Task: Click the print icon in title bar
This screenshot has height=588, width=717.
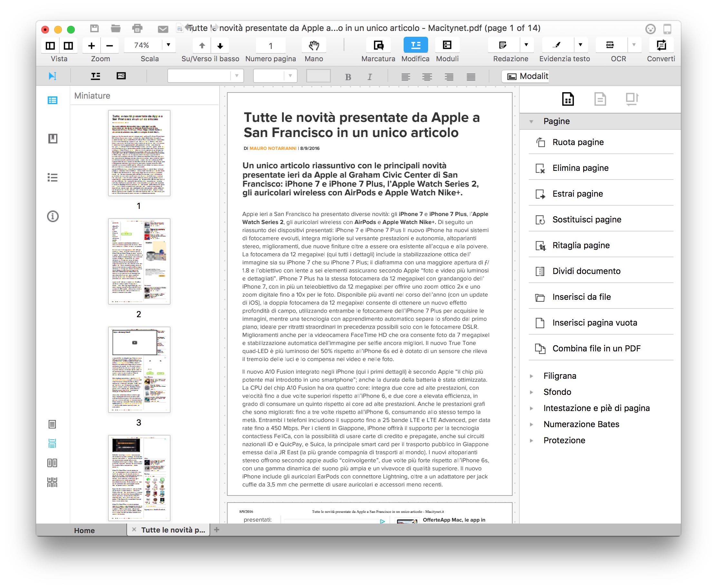Action: 137,28
